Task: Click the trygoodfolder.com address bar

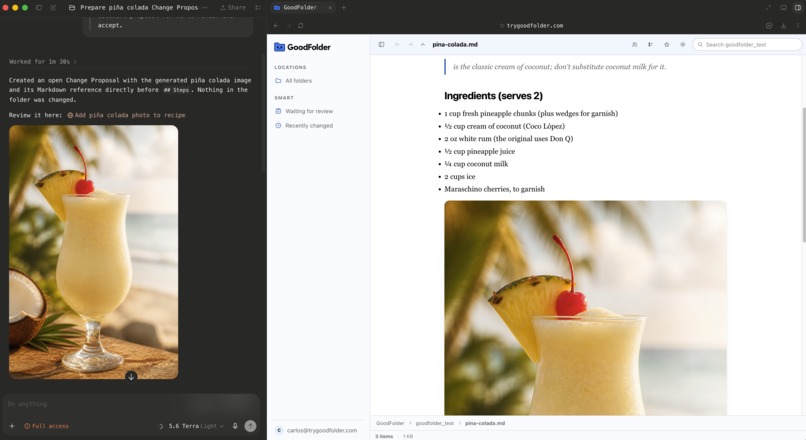Action: 532,25
